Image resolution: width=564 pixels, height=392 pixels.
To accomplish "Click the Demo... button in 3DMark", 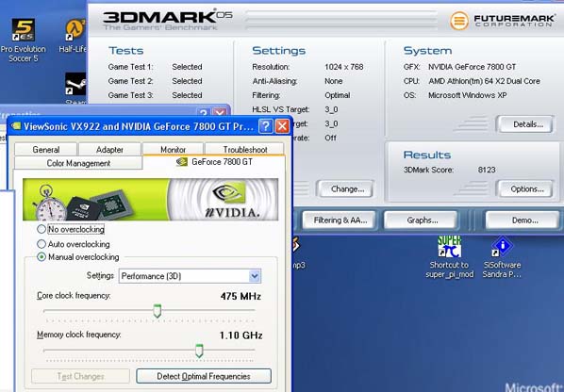I will click(x=523, y=220).
